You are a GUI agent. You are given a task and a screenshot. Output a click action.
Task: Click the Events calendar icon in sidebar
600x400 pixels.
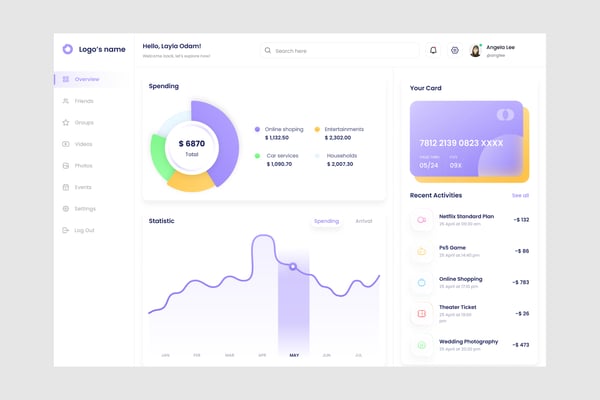click(66, 187)
